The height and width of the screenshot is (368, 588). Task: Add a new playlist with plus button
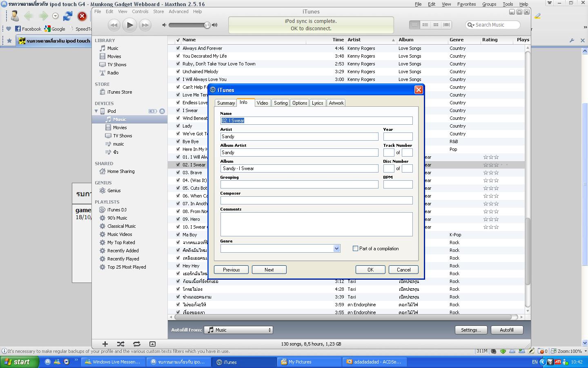[x=105, y=344]
